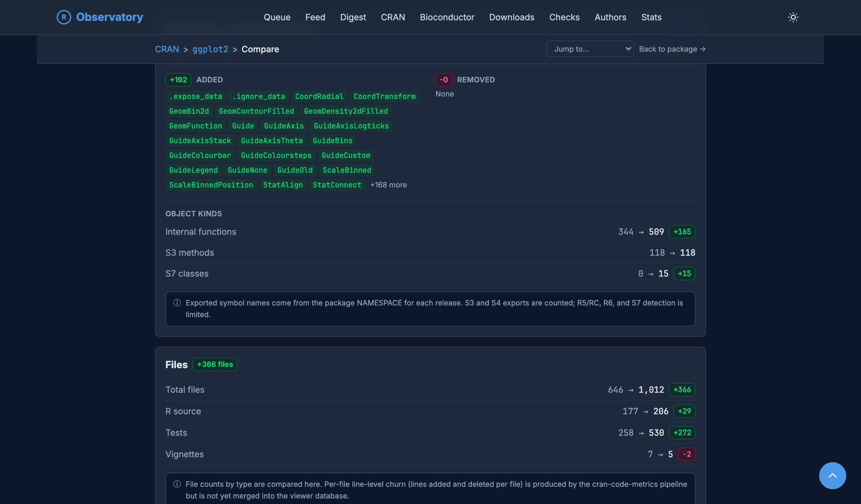Click the GuideAxis symbol tag
Viewport: 861px width, 504px height.
284,126
